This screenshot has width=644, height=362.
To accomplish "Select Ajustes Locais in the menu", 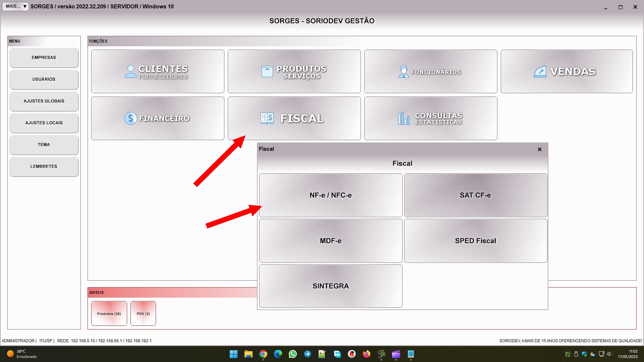I will (x=44, y=123).
